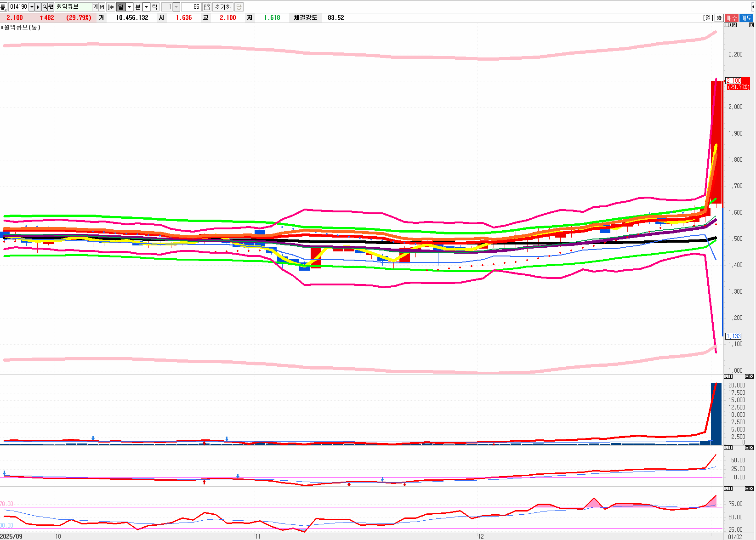Screen dimensions: 756x540
Task: Expand the minute interval dropdown arrow
Action: tap(146, 7)
